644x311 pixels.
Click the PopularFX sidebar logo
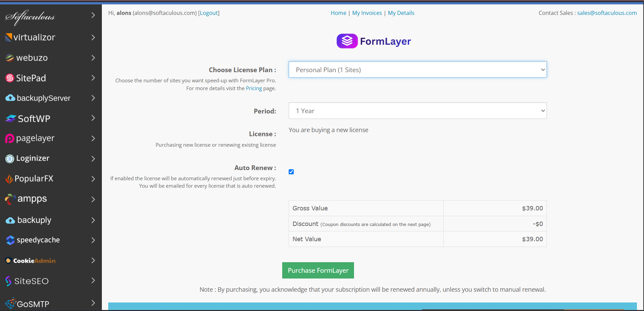pos(29,179)
